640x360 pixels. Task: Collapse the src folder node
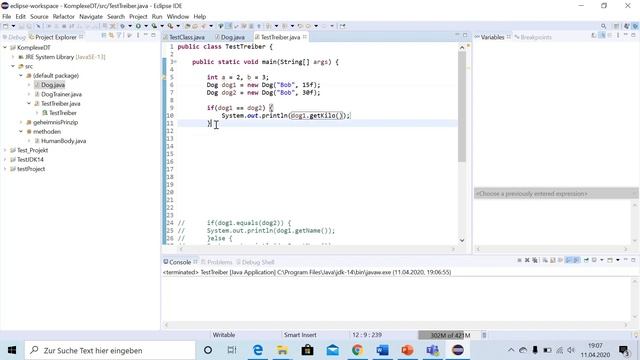pos(13,66)
